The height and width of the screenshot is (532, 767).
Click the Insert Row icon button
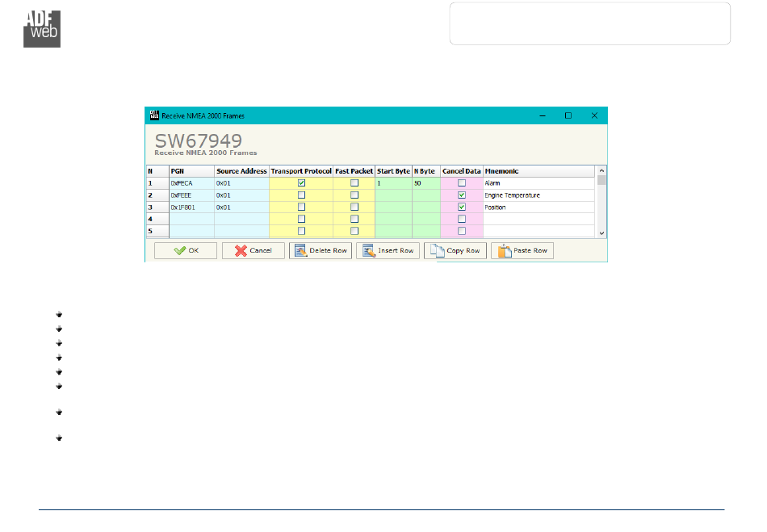[x=388, y=251]
